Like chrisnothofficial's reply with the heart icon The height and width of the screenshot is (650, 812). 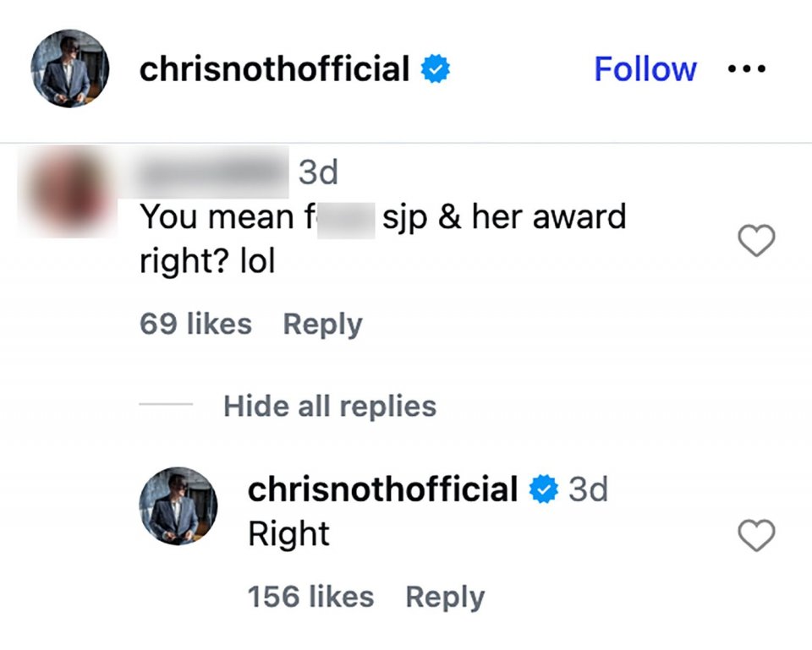[x=757, y=536]
